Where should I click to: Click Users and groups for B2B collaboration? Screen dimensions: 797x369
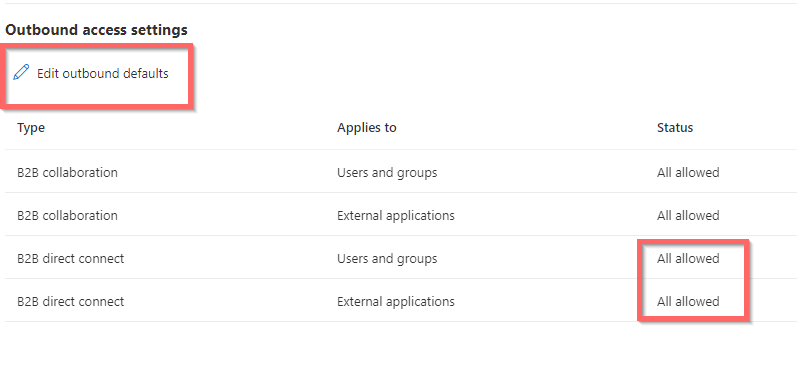(387, 173)
